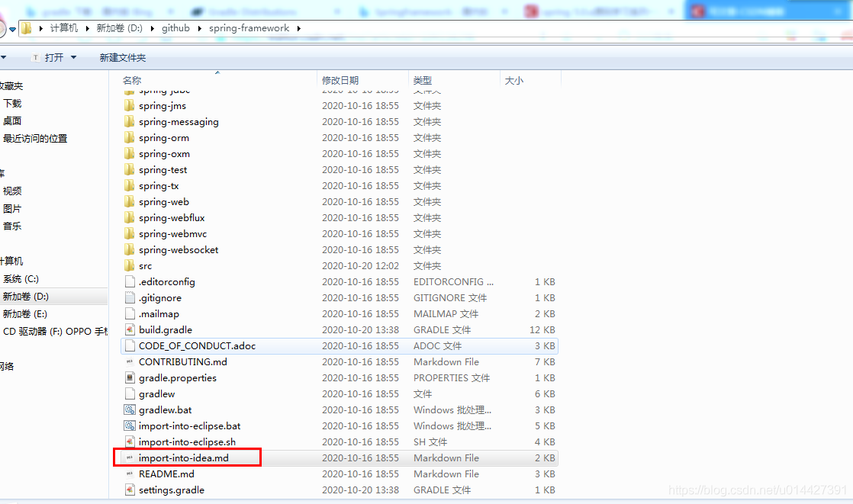Image resolution: width=853 pixels, height=504 pixels.
Task: Click the spring-websocket folder icon
Action: tap(130, 249)
